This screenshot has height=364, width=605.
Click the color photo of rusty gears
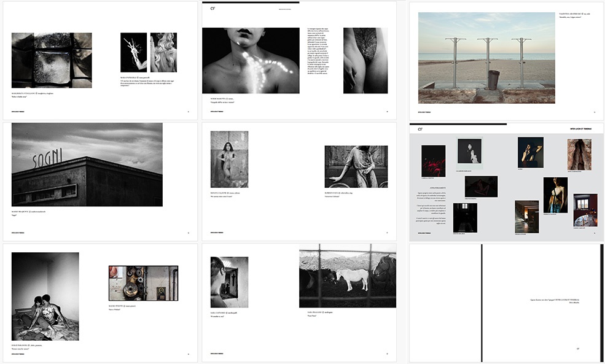point(143,283)
